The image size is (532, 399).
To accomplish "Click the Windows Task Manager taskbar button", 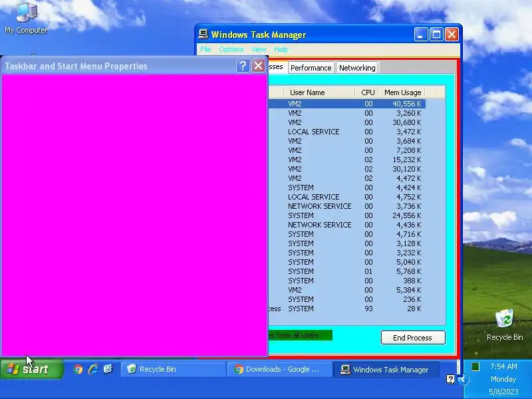I will pos(386,370).
